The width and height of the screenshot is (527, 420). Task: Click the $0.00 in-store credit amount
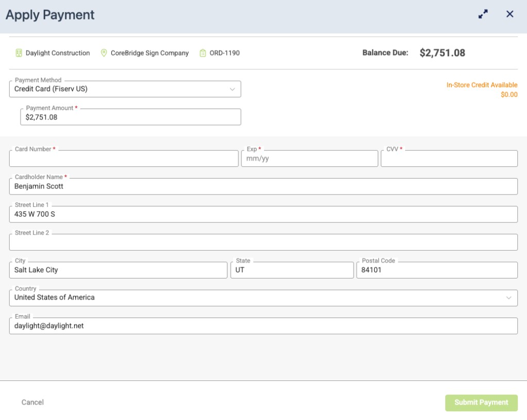[509, 94]
